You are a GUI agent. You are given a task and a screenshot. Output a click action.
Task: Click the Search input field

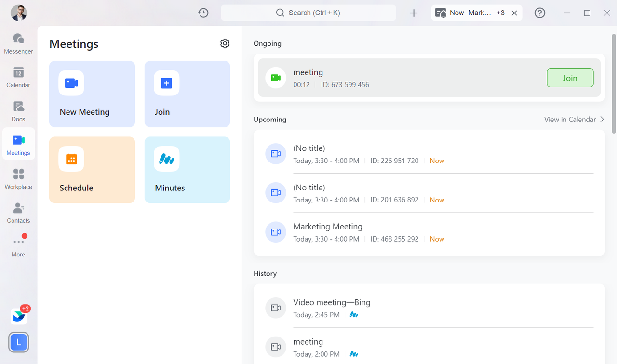(308, 13)
